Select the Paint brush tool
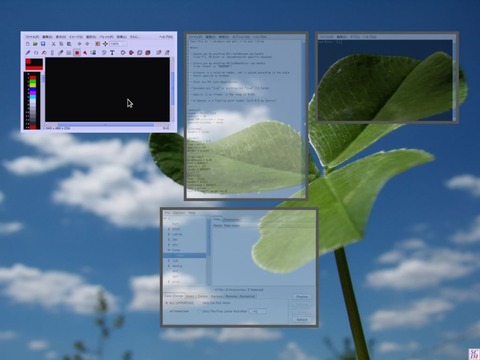The image size is (480, 360). click(28, 53)
